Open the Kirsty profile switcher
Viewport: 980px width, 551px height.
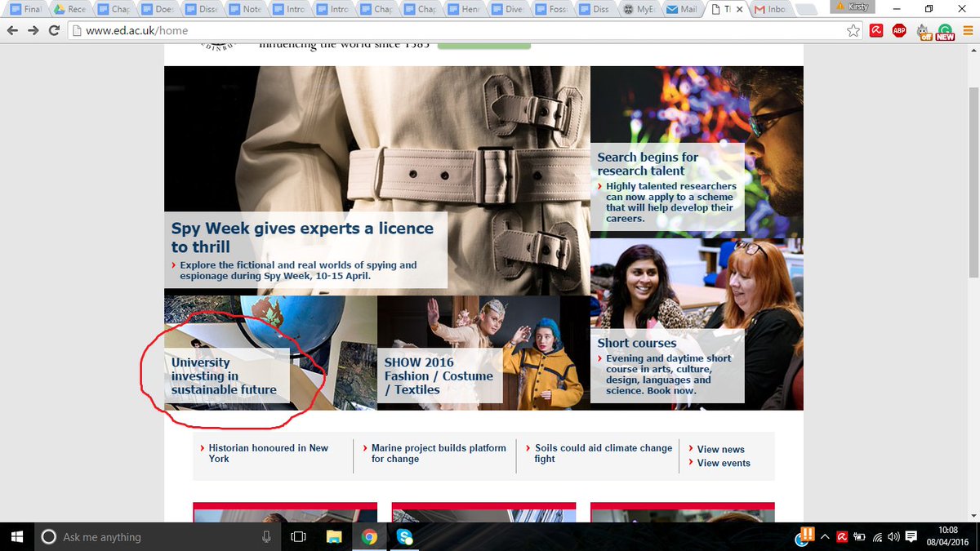(x=853, y=6)
